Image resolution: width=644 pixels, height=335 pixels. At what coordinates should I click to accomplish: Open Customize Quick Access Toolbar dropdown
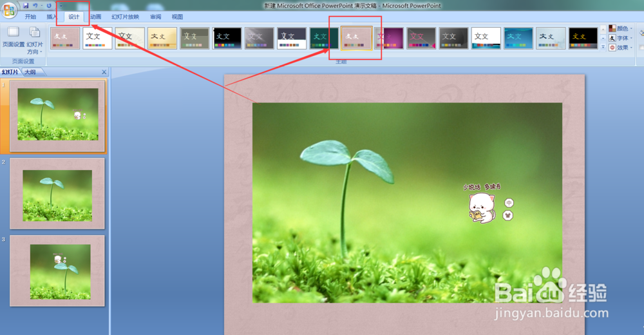(61, 6)
